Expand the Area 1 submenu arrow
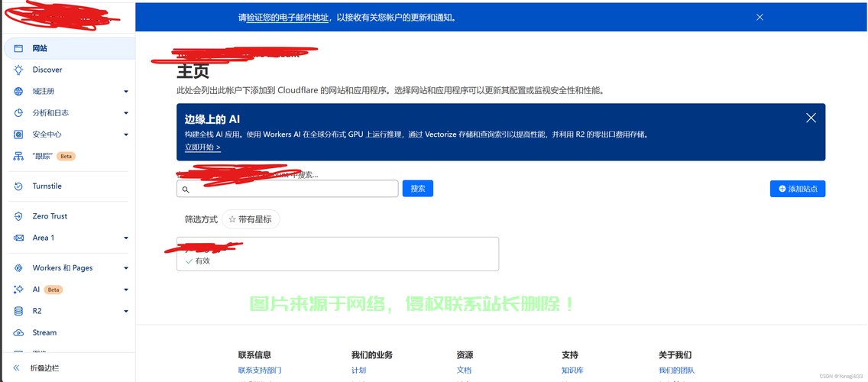The height and width of the screenshot is (382, 868). tap(125, 238)
